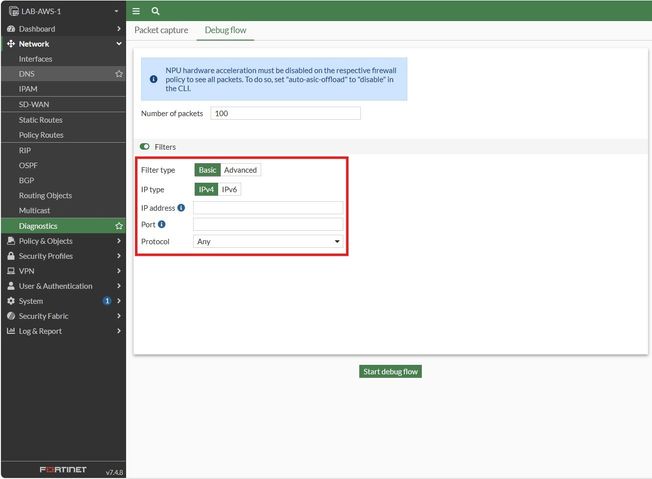Click IP address info icon
652x479 pixels.
tap(181, 207)
